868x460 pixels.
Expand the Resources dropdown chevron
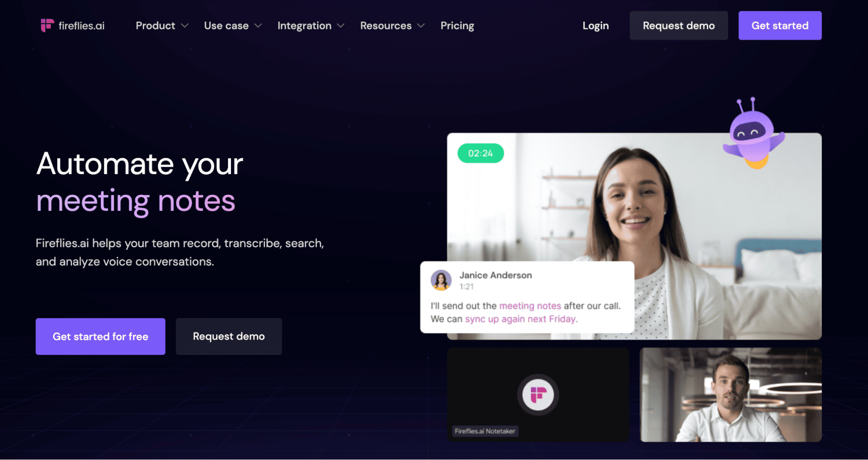(x=421, y=26)
